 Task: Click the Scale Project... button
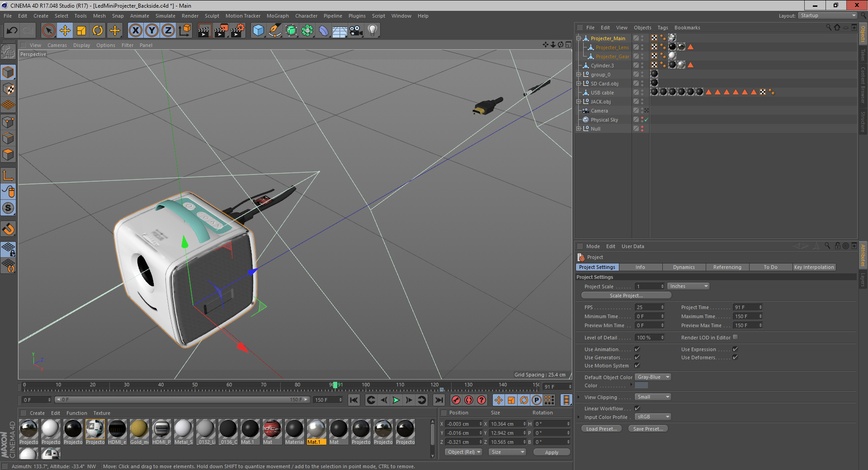[626, 296]
